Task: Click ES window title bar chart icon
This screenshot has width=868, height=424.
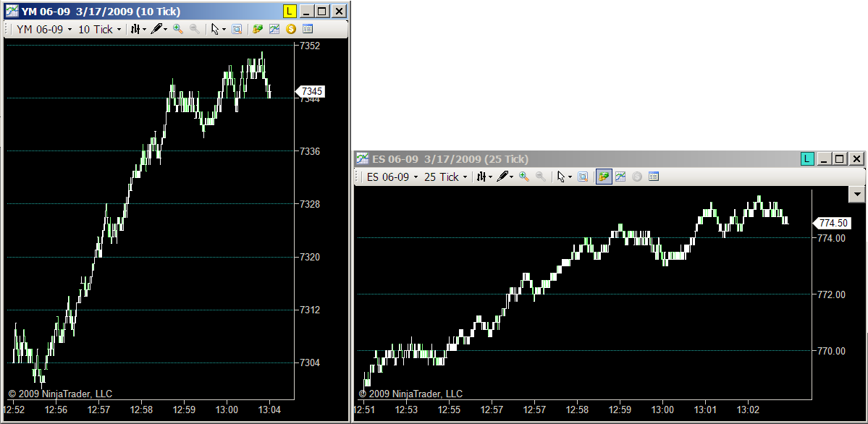Action: tap(362, 159)
